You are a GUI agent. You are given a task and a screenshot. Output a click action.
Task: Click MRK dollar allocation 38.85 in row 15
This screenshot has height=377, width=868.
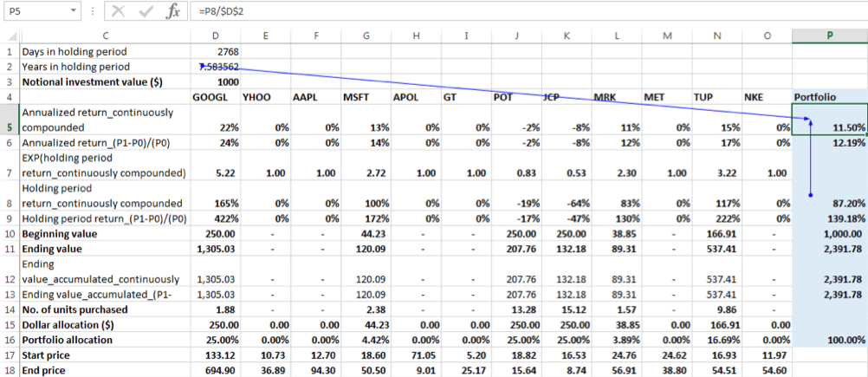[x=618, y=324]
